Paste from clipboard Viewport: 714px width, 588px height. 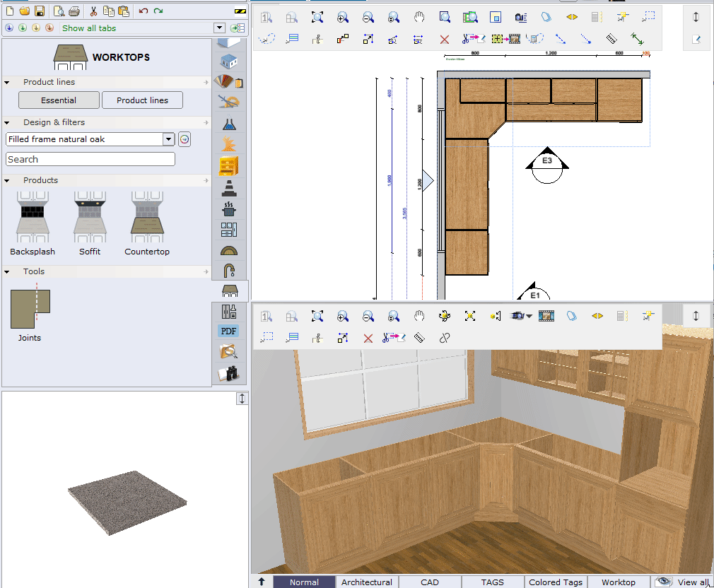(x=124, y=11)
